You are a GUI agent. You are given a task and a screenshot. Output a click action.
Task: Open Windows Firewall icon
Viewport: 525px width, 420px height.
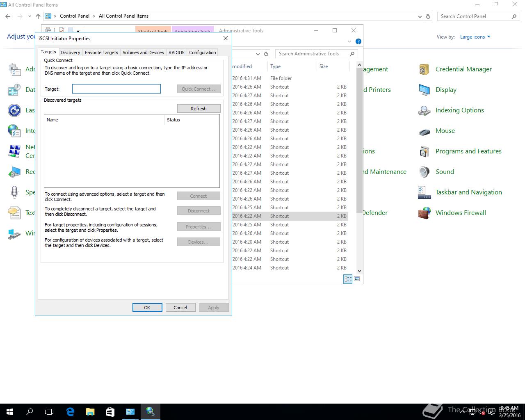pos(424,213)
